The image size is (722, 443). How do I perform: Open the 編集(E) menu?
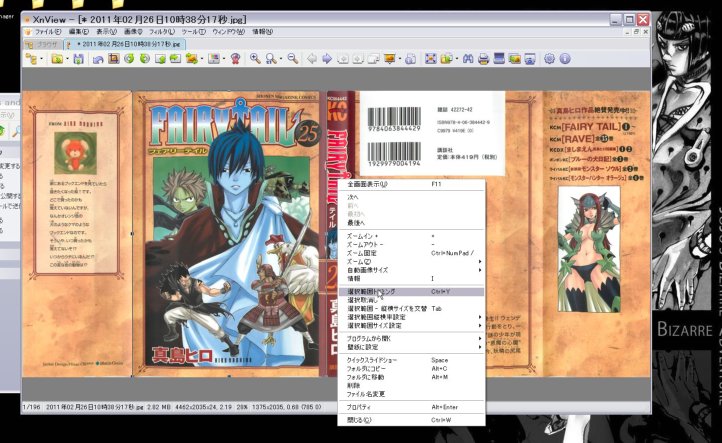(79, 32)
